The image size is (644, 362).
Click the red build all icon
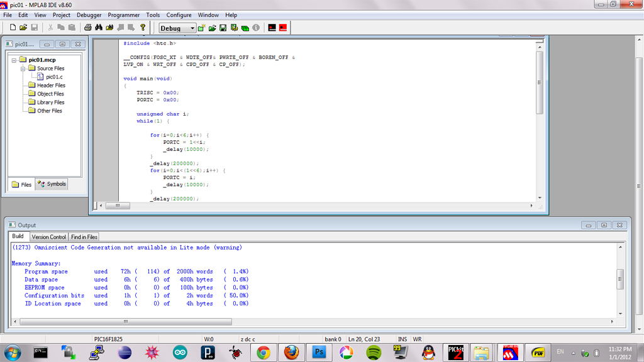coord(283,28)
